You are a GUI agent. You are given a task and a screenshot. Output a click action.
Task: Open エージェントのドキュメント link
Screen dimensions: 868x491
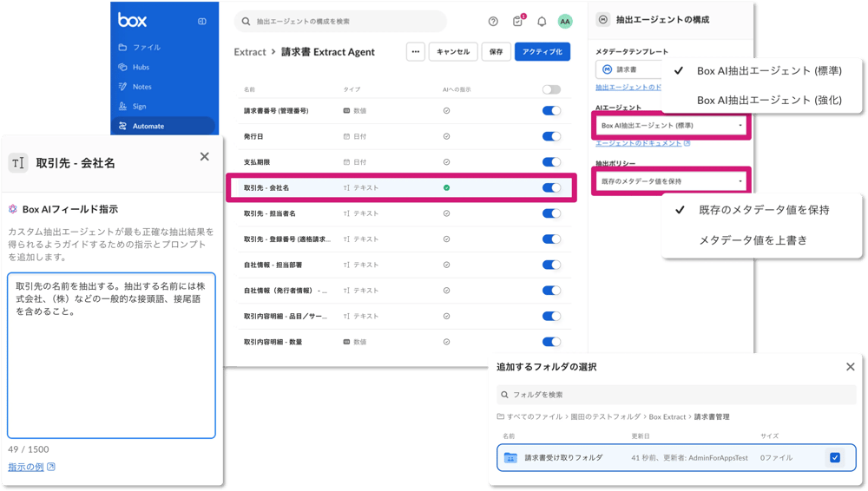(x=642, y=143)
